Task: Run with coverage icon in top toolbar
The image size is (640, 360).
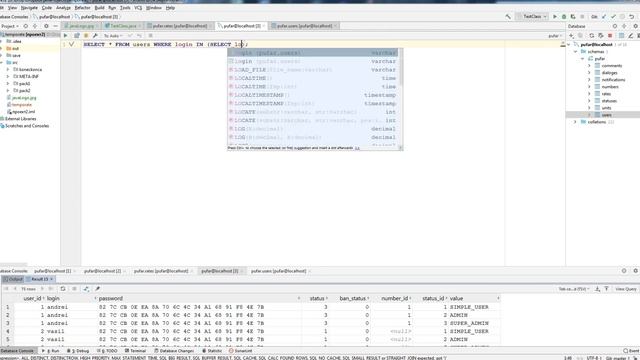Action: (573, 16)
